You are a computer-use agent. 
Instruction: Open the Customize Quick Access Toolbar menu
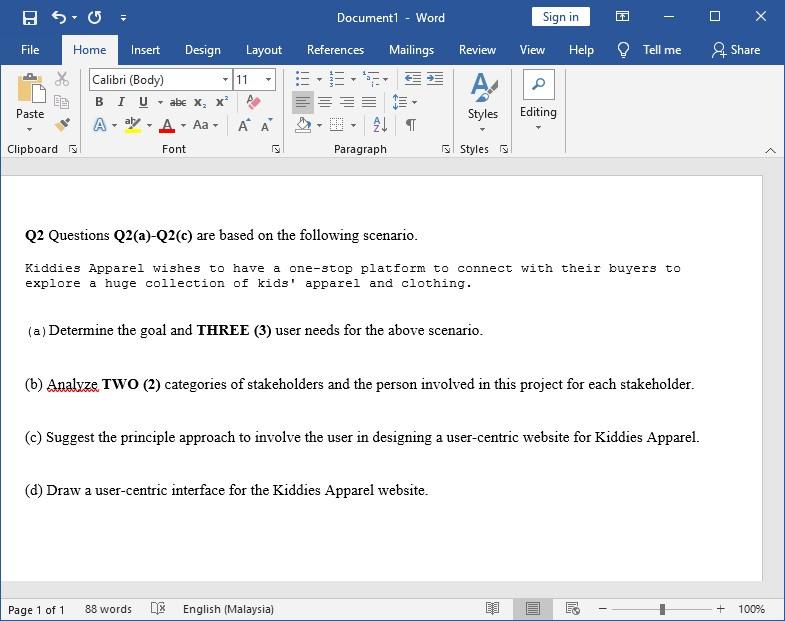(x=123, y=18)
